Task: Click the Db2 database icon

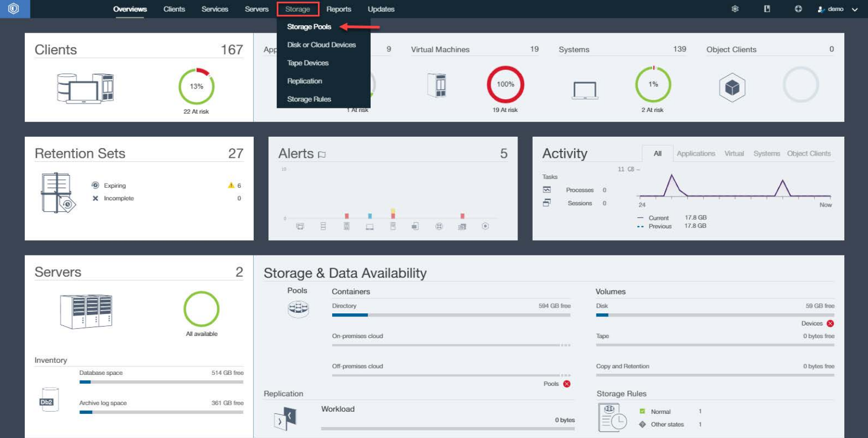Action: click(48, 400)
